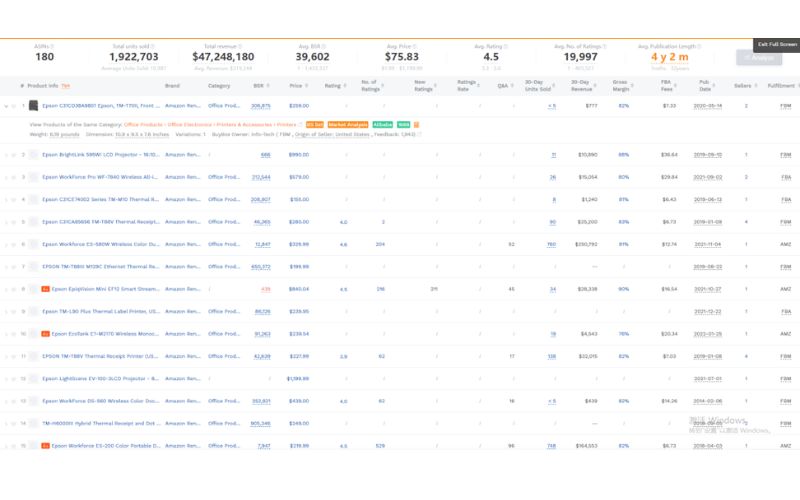Open the Office Products category breadcrumb link
Viewport: 800px width, 500px height.
[x=144, y=125]
